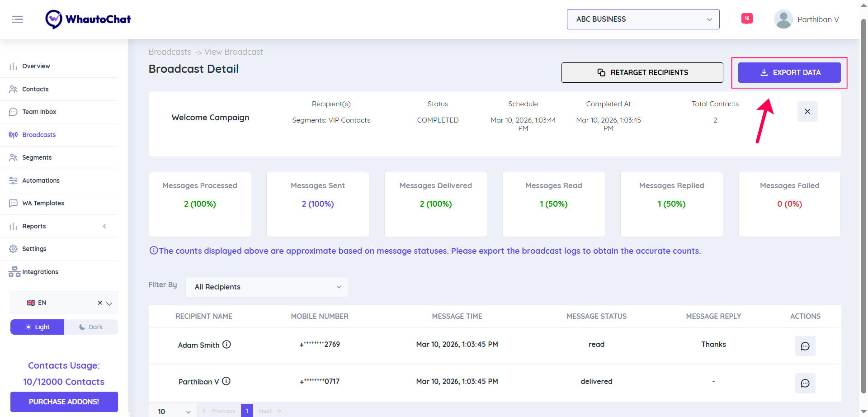Open WA Templates from sidebar
This screenshot has height=417, width=868.
pos(43,203)
